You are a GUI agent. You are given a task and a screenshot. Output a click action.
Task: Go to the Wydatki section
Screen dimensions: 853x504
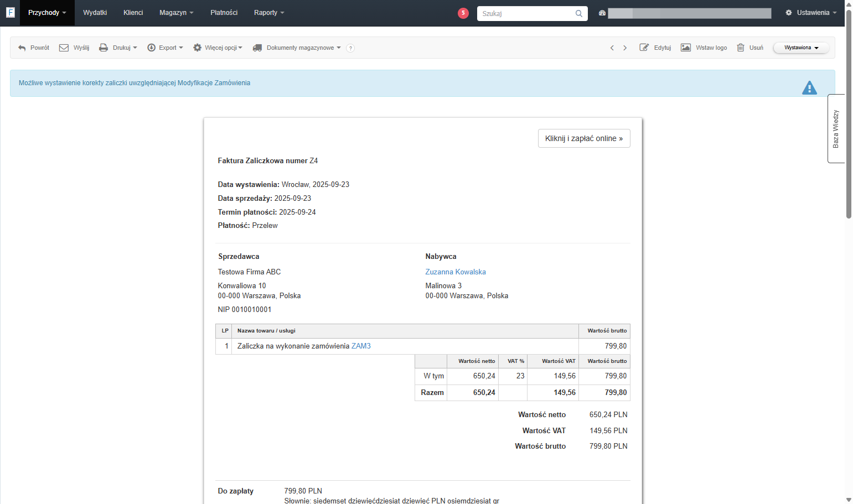(95, 13)
